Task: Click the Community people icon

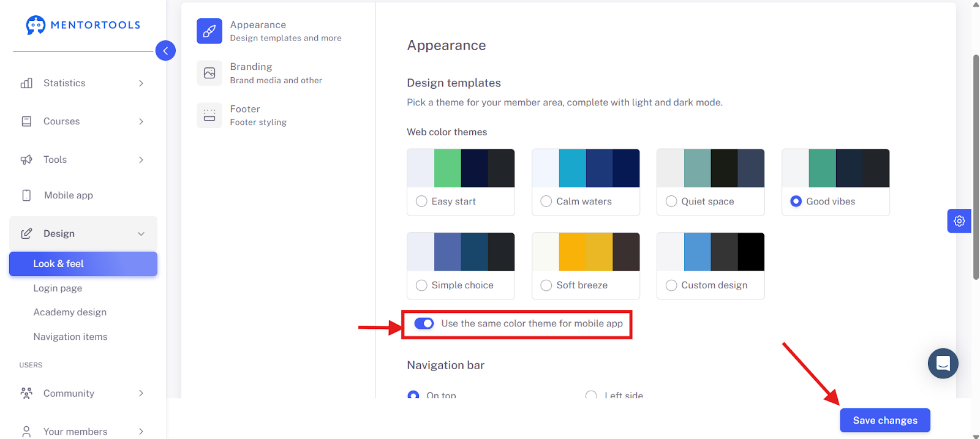Action: pos(26,393)
